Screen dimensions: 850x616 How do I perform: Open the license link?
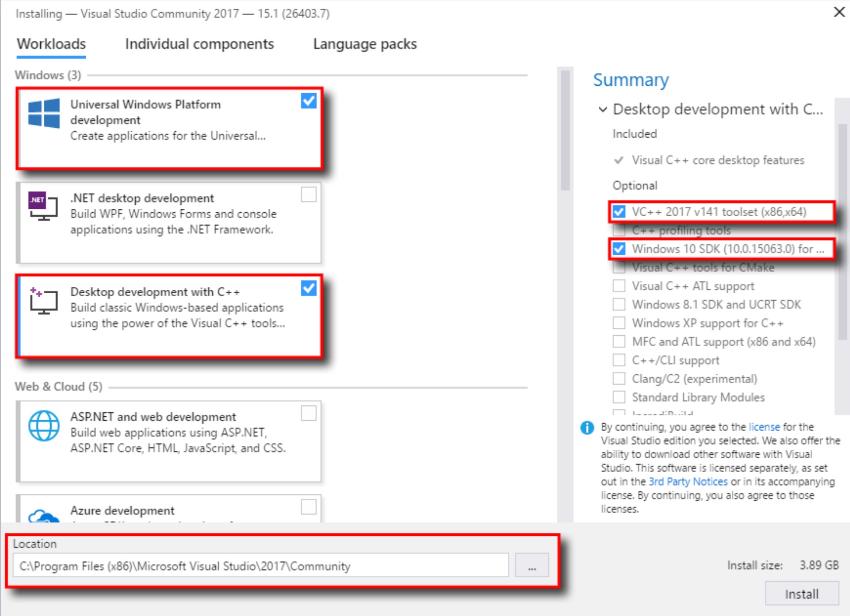[764, 427]
